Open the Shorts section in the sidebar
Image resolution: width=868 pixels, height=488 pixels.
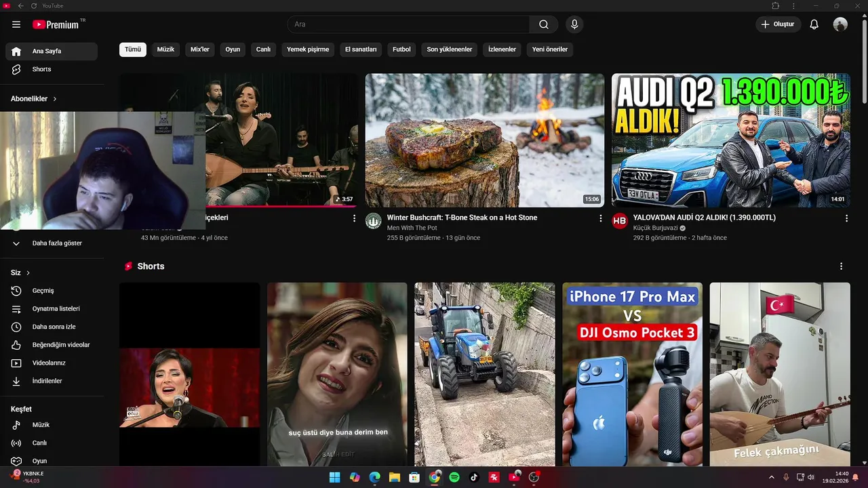[52, 69]
